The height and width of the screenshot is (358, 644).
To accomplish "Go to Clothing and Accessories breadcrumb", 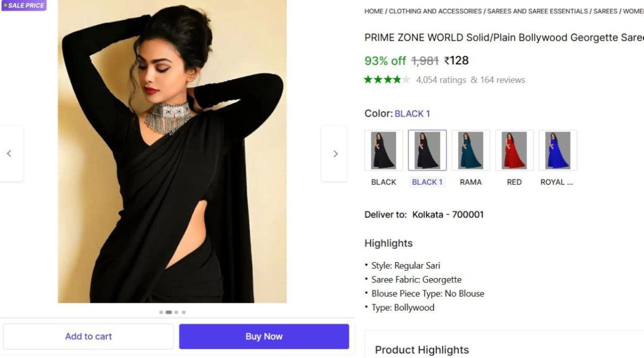I will tap(435, 11).
